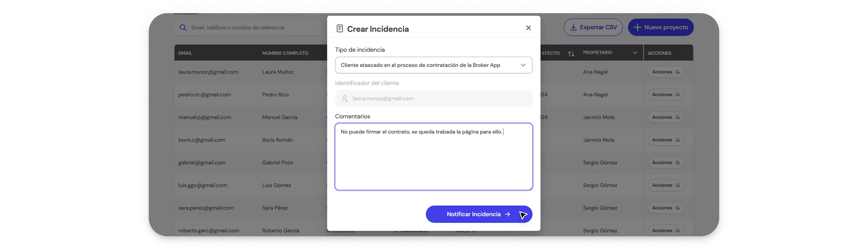Click the name Sara Pérez
The height and width of the screenshot is (251, 868).
[x=275, y=208]
